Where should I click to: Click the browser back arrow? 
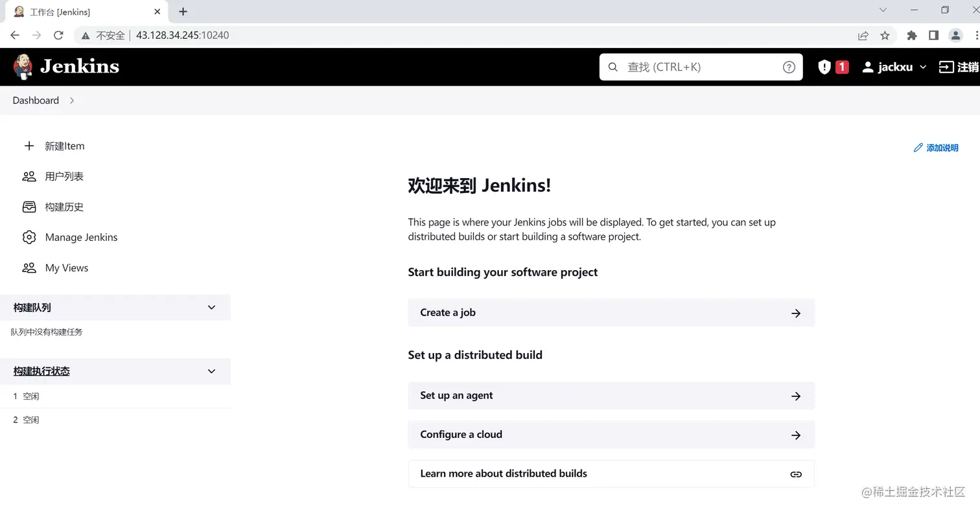pyautogui.click(x=15, y=36)
